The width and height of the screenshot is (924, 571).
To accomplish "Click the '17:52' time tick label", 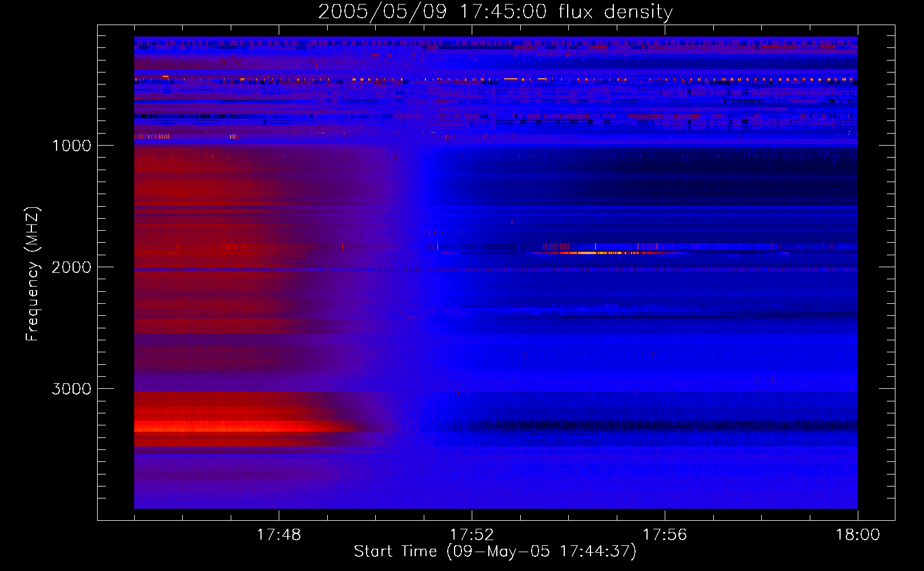I will [x=472, y=535].
